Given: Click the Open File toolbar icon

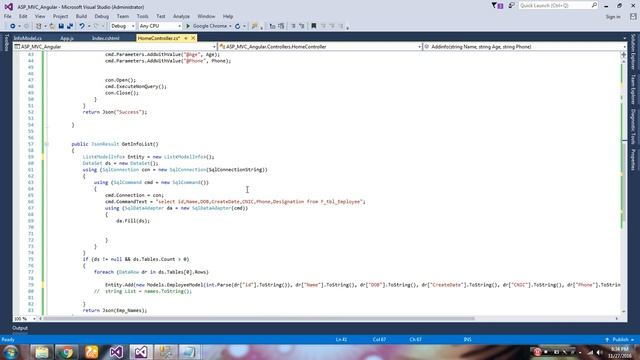Looking at the screenshot, I should 52,26.
